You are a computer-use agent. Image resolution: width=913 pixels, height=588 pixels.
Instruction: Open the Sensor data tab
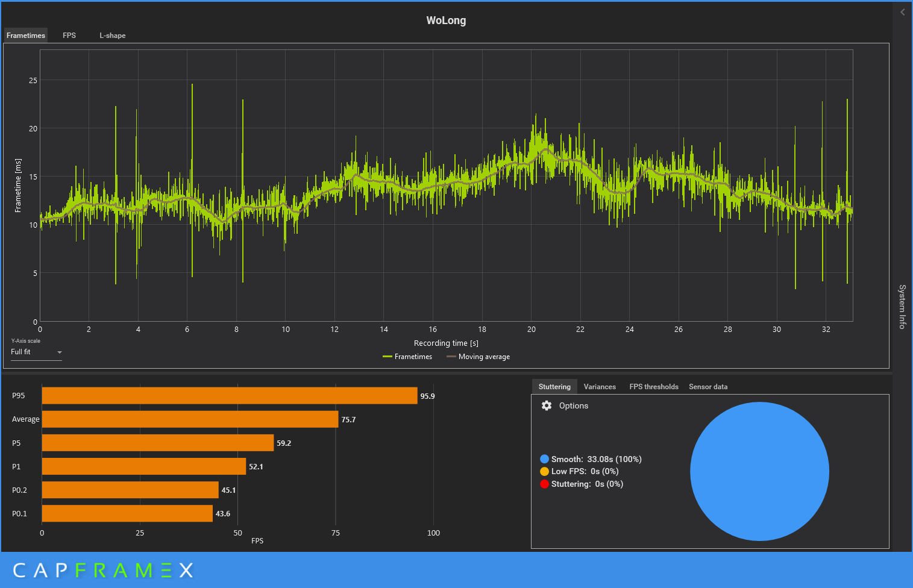708,387
